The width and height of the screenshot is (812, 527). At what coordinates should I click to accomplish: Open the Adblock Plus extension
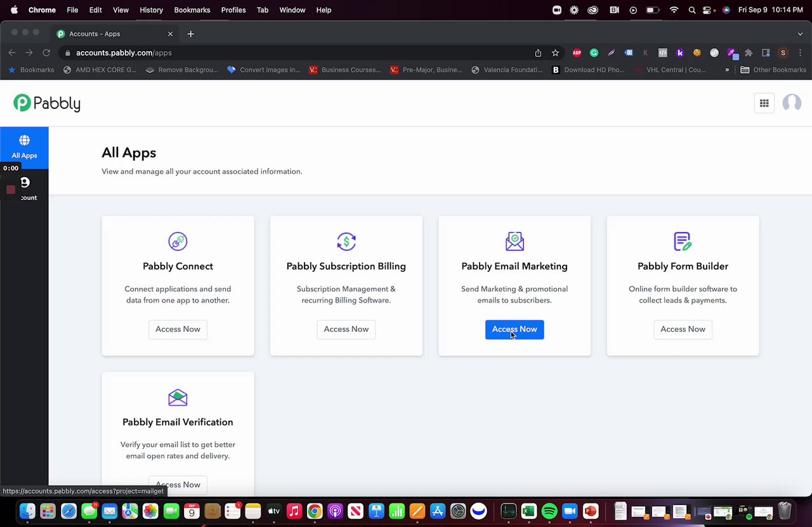(x=577, y=53)
